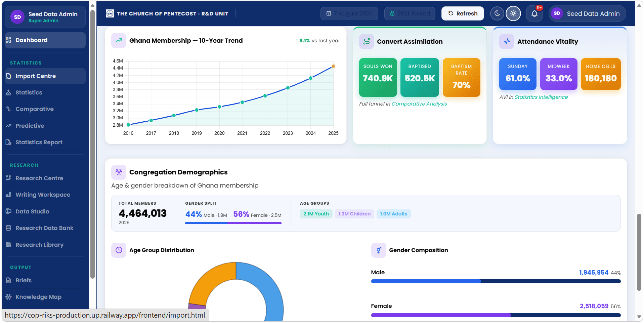This screenshot has height=323, width=644.
Task: Click the Data Studio icon
Action: coord(9,211)
